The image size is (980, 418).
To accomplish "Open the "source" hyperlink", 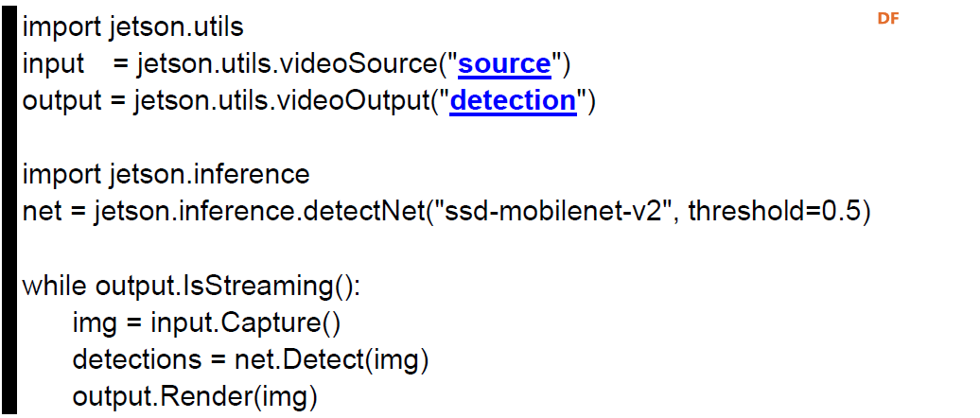I will (x=504, y=64).
